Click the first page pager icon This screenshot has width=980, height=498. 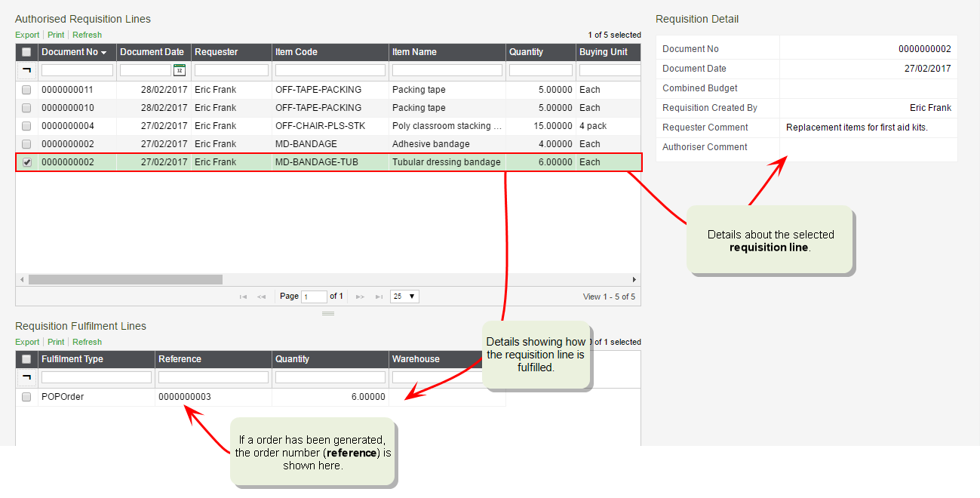(x=243, y=297)
